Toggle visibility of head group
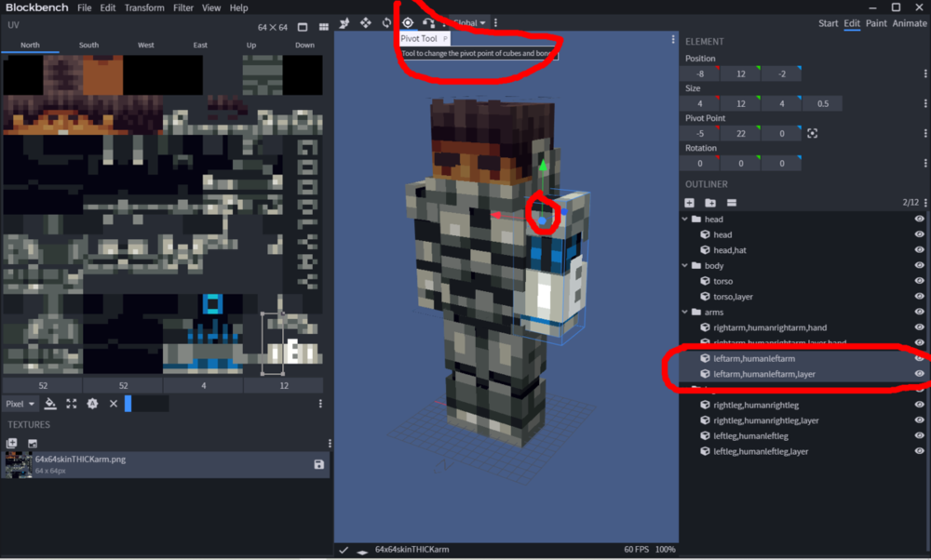The width and height of the screenshot is (931, 560). tap(919, 219)
